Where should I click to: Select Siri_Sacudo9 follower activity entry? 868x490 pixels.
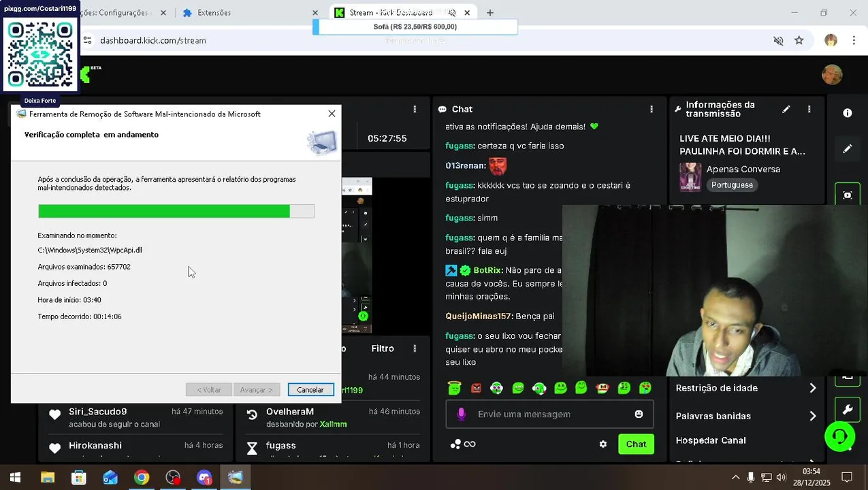click(135, 417)
